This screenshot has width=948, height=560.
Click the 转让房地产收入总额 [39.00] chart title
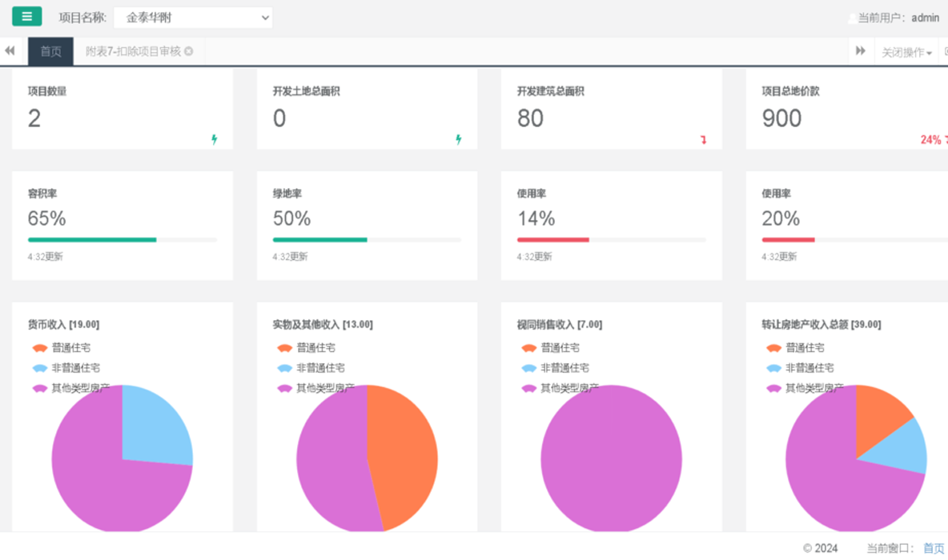click(x=821, y=325)
